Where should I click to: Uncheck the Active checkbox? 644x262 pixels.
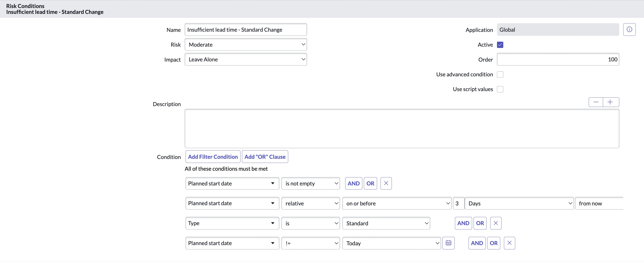pos(500,45)
